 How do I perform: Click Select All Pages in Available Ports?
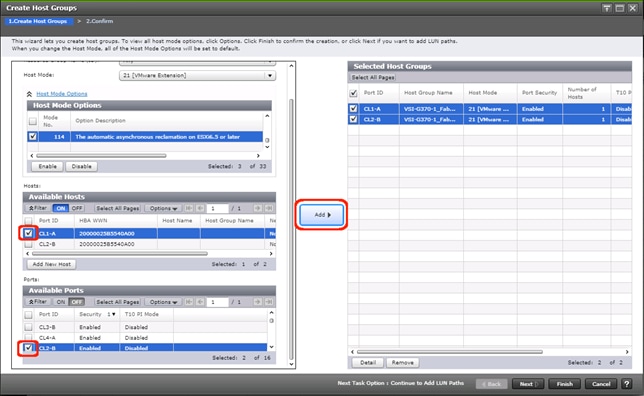(x=117, y=302)
